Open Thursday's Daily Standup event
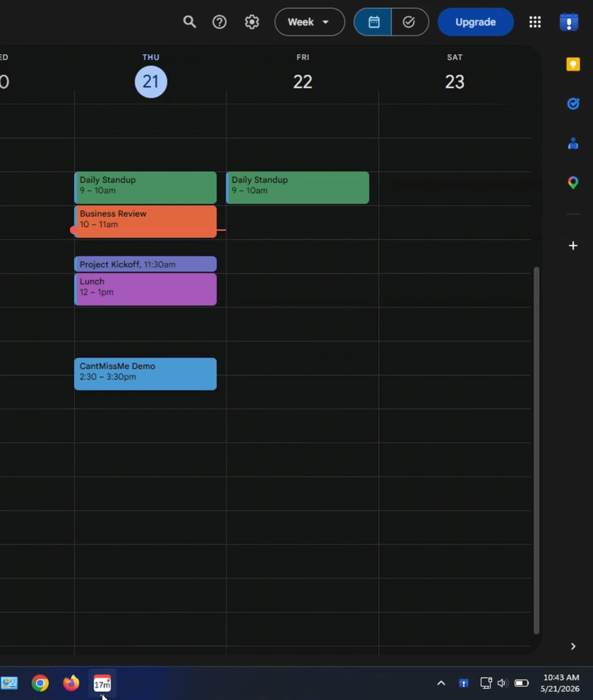The width and height of the screenshot is (593, 700). click(146, 187)
